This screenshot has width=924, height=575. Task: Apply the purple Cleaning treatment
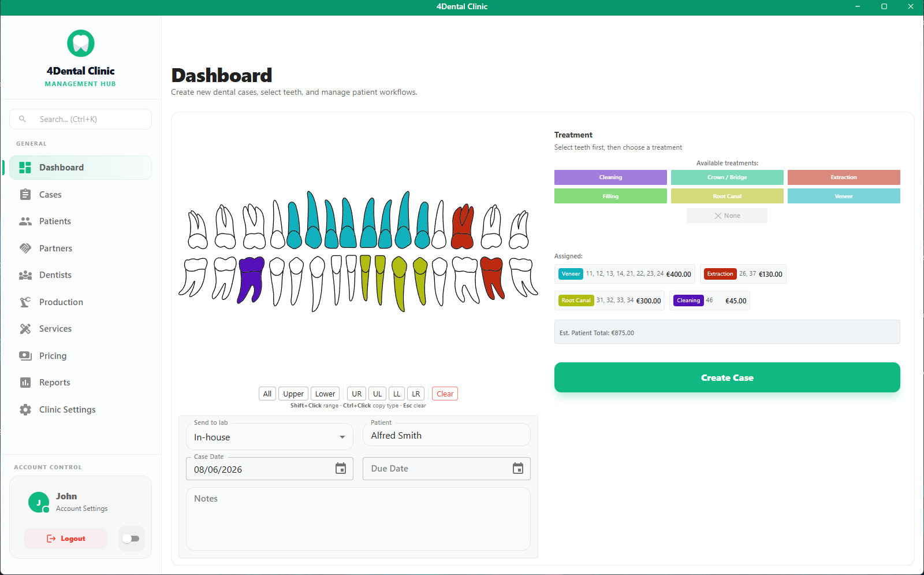610,177
